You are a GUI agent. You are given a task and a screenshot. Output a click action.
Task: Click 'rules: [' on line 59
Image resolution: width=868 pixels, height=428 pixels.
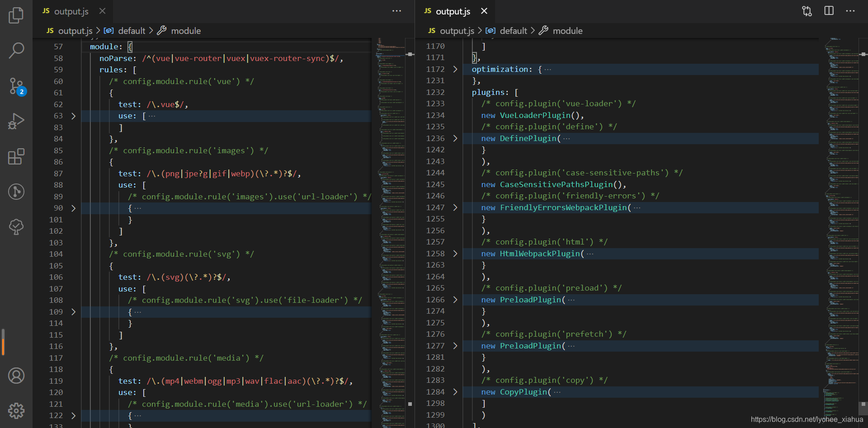click(x=118, y=70)
